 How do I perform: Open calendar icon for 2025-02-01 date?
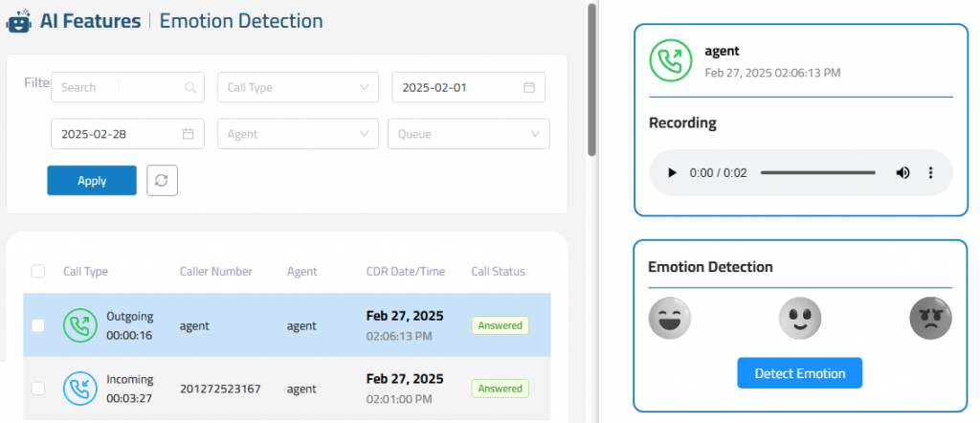click(529, 87)
